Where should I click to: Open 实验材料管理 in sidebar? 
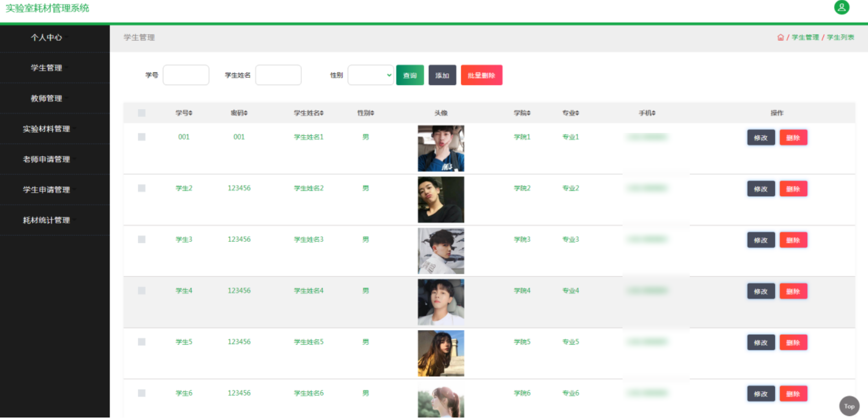pos(46,129)
